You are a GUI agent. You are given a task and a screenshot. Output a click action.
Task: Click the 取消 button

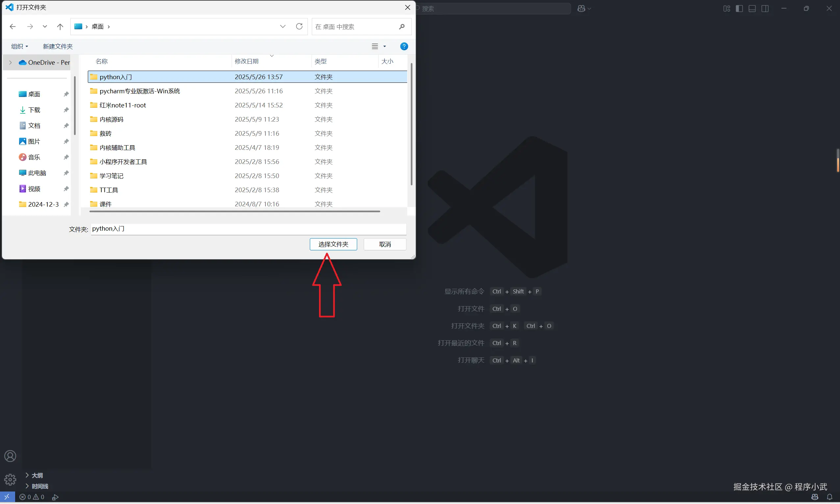click(385, 244)
